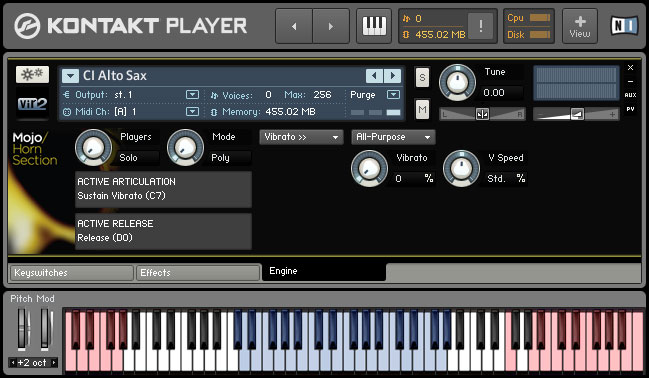This screenshot has width=649, height=378.
Task: Click the Players knob
Action: pyautogui.click(x=94, y=147)
